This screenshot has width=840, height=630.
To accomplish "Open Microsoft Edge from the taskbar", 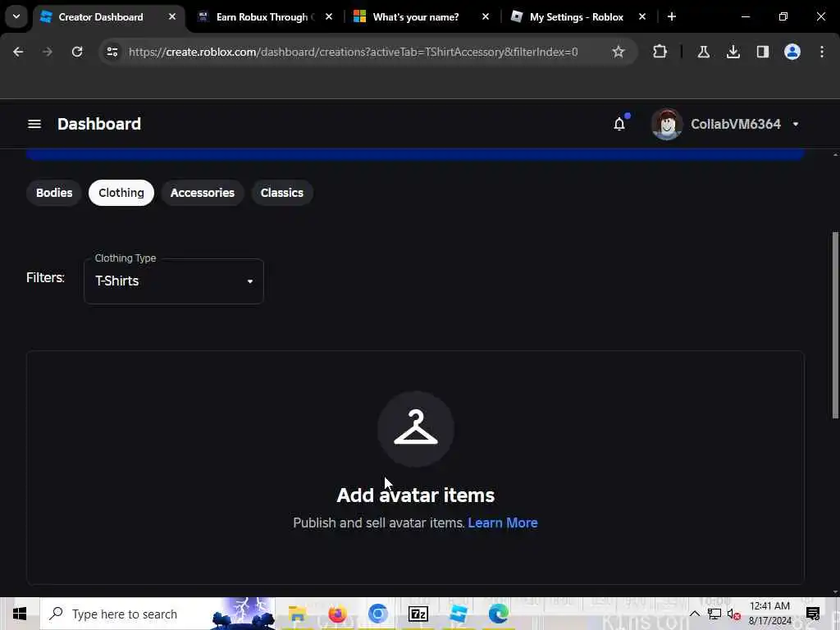I will 499,614.
